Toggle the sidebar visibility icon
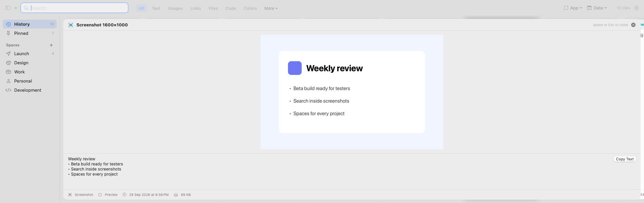Screen dimensions: 644x203 point(8,8)
